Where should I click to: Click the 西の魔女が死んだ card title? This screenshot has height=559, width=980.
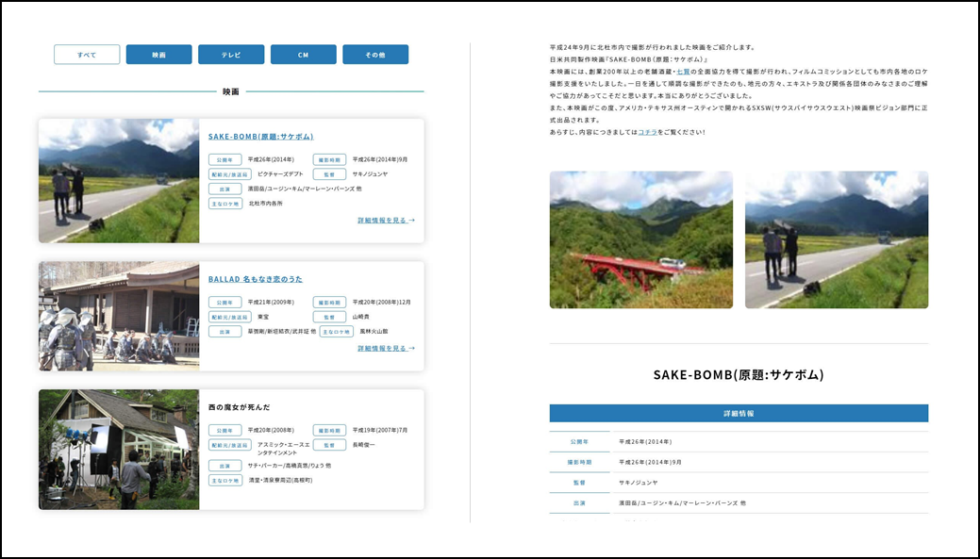(240, 407)
